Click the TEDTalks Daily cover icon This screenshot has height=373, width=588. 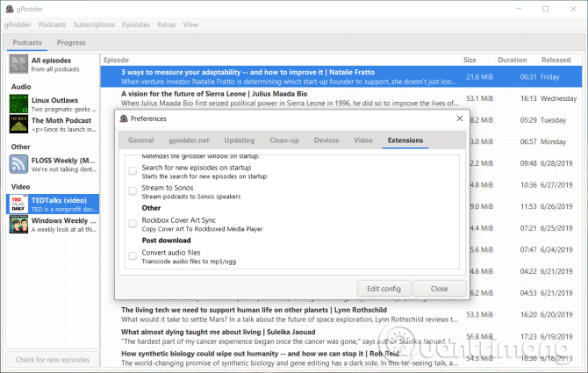18,204
